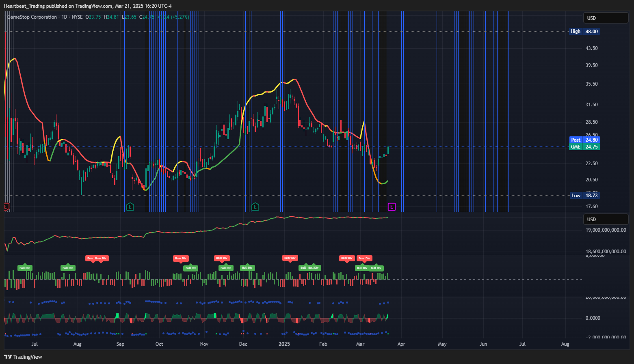634x364 pixels.
Task: Open the USD currency selector on main price axis
Action: click(x=606, y=18)
